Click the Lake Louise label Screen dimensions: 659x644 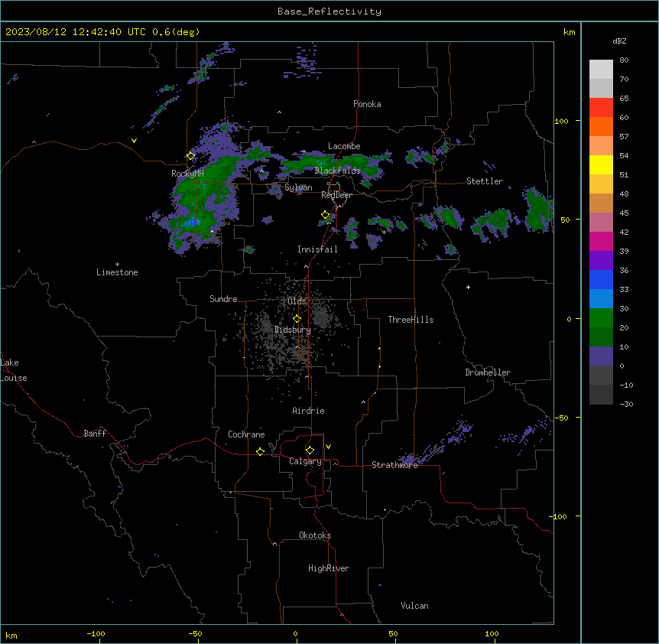[x=14, y=370]
